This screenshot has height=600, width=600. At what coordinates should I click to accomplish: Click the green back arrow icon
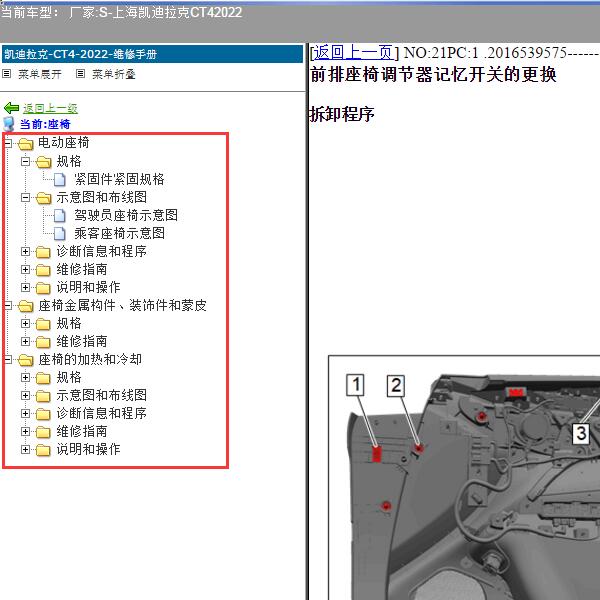coord(11,108)
